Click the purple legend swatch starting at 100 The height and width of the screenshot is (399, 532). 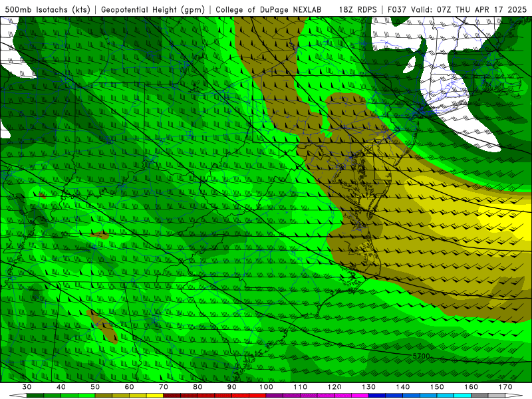click(x=275, y=396)
